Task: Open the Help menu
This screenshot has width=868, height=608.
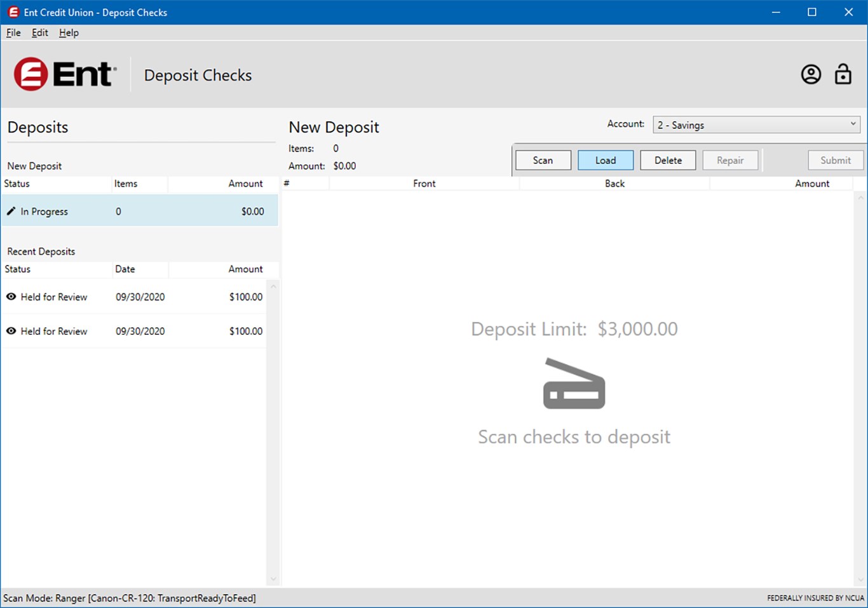Action: 69,33
